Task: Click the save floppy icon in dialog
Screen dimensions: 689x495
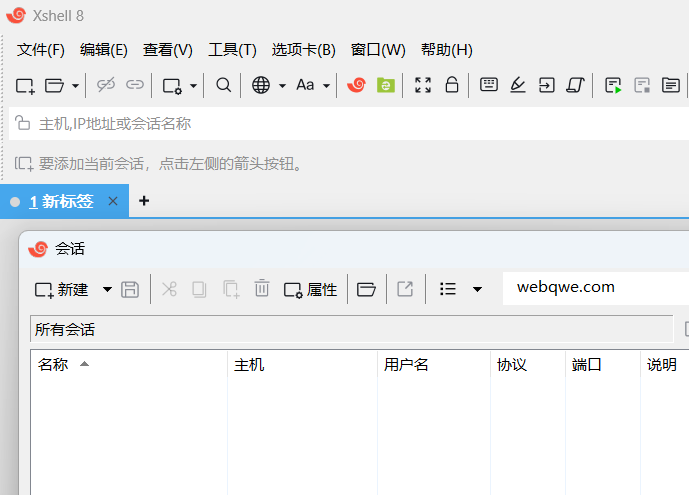Action: point(130,289)
